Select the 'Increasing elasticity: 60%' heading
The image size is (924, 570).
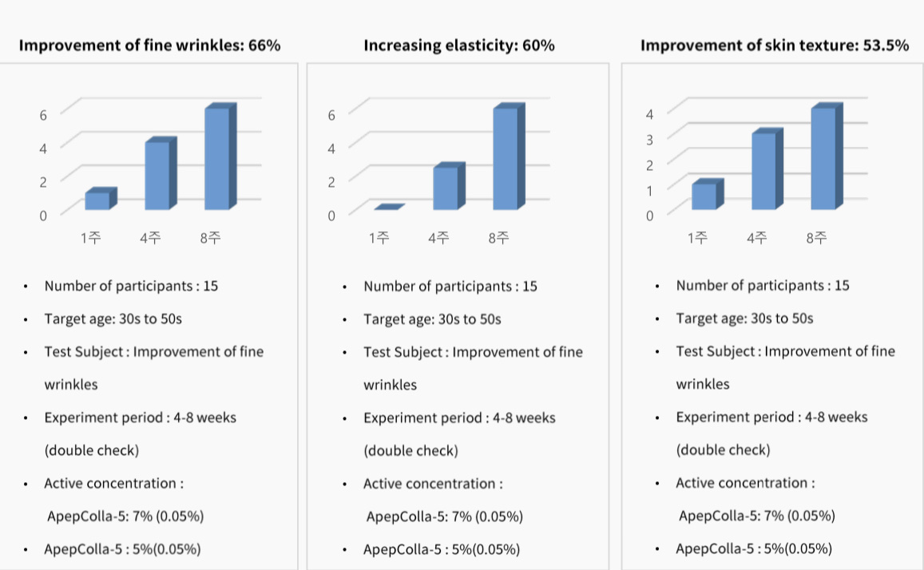[x=459, y=46]
